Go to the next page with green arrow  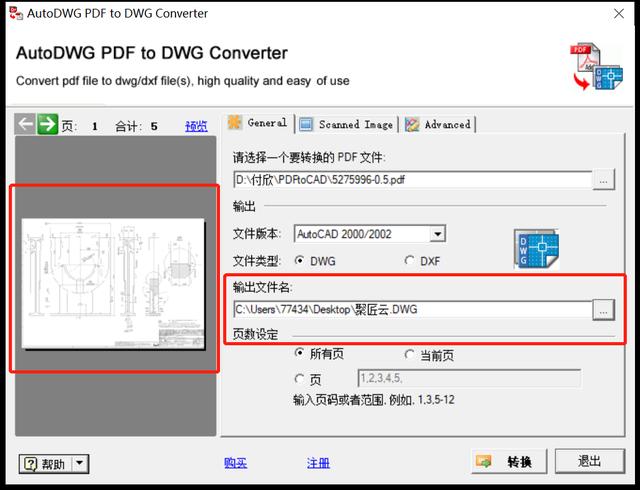[47, 124]
